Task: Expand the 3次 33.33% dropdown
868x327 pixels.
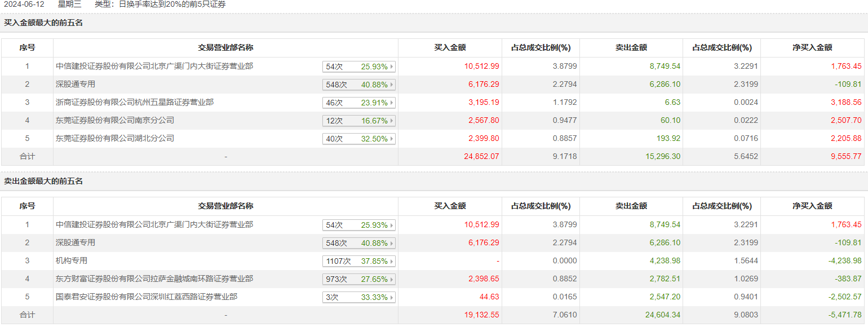Action: [358, 297]
